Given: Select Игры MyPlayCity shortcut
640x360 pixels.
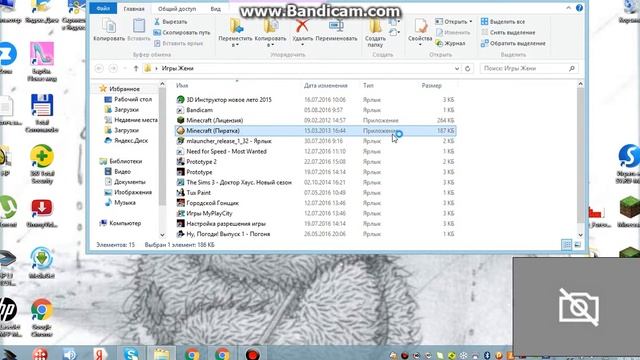Looking at the screenshot, I should click(x=315, y=213).
